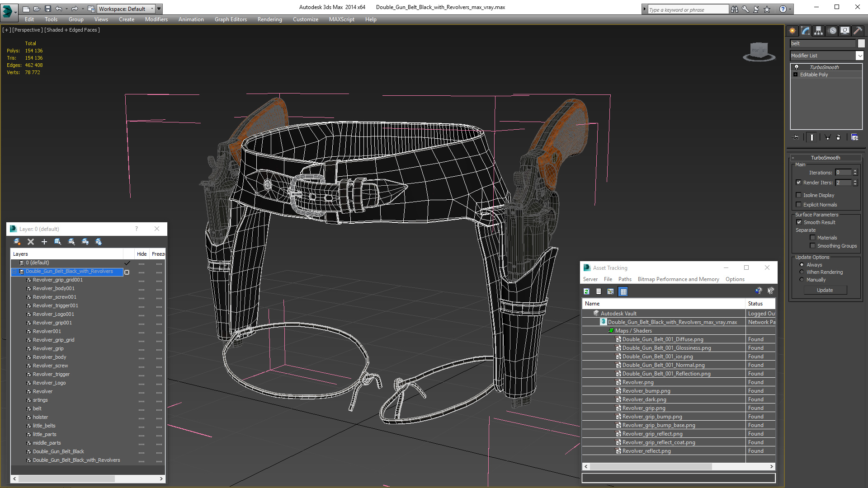
Task: Select When Rendering update option
Action: pyautogui.click(x=802, y=272)
